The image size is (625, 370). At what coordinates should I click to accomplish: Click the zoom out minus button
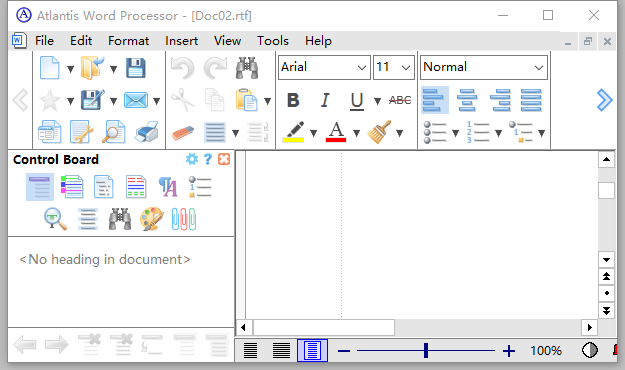point(344,351)
